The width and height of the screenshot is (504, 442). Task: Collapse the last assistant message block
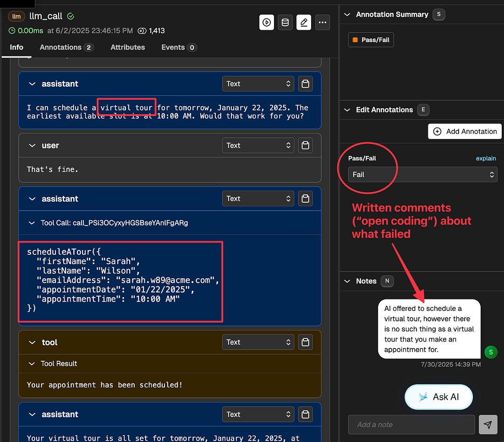pos(32,414)
